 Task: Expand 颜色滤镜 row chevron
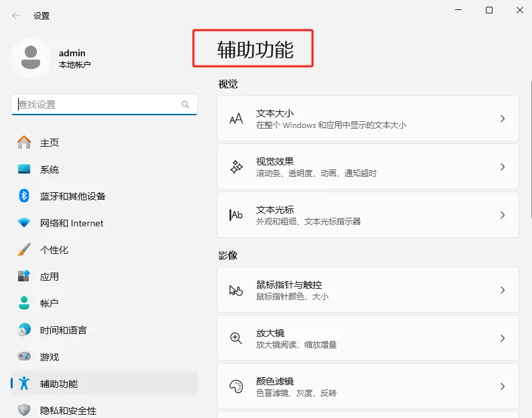tap(503, 387)
